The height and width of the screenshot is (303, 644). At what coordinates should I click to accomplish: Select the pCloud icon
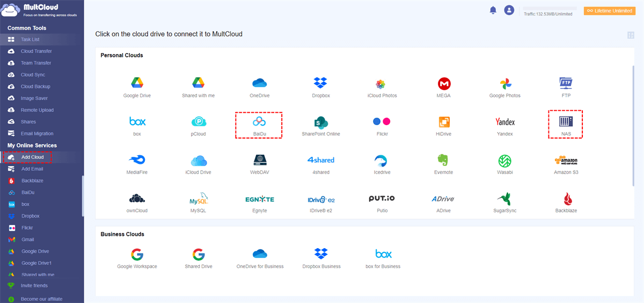tap(199, 122)
